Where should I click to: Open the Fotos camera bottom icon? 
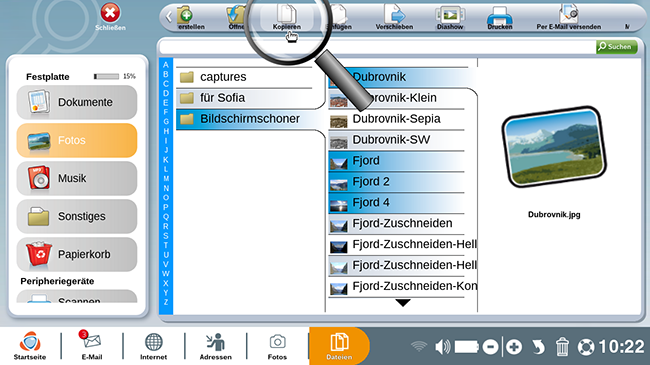277,346
